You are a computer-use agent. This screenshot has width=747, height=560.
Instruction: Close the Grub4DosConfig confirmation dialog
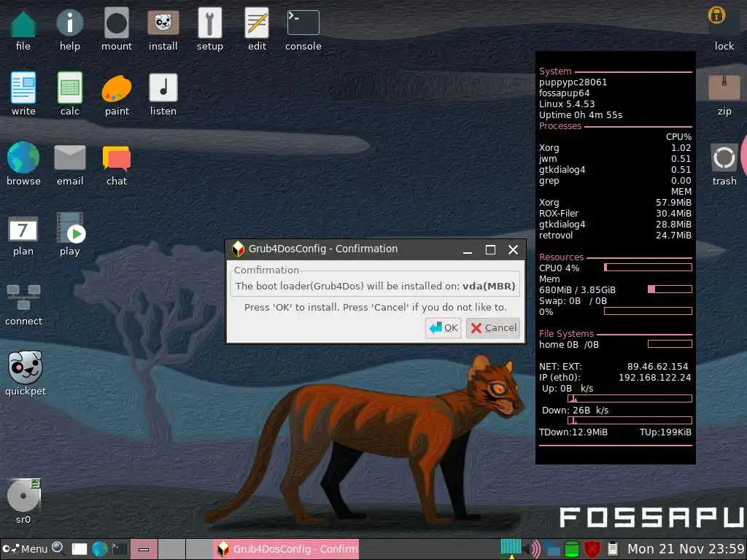pos(513,249)
